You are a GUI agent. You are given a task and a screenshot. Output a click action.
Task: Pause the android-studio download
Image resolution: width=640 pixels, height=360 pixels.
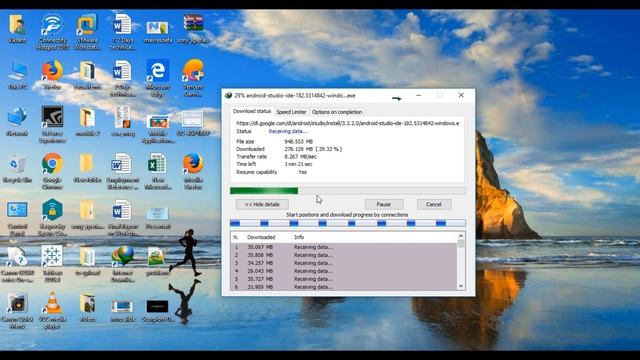tap(384, 204)
